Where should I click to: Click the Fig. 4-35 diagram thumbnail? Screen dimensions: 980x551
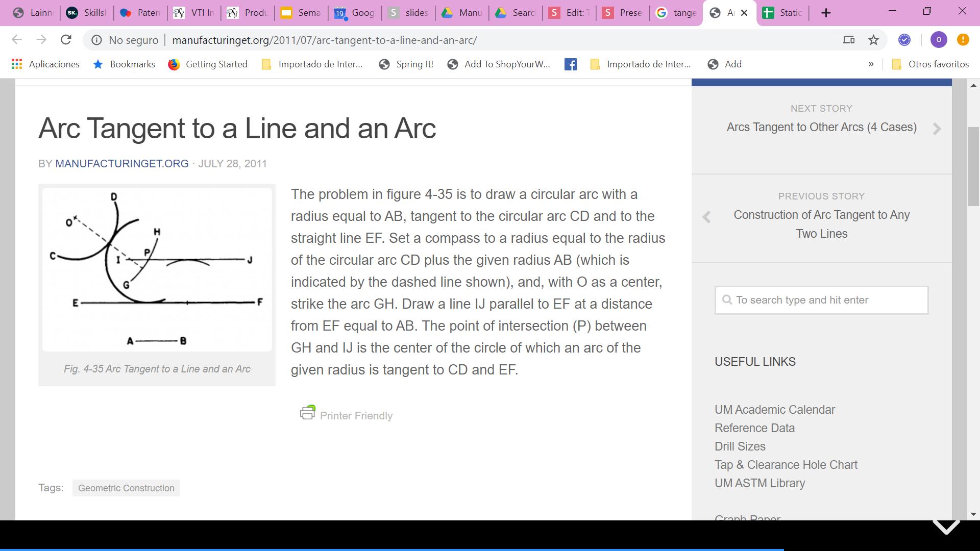pos(157,269)
